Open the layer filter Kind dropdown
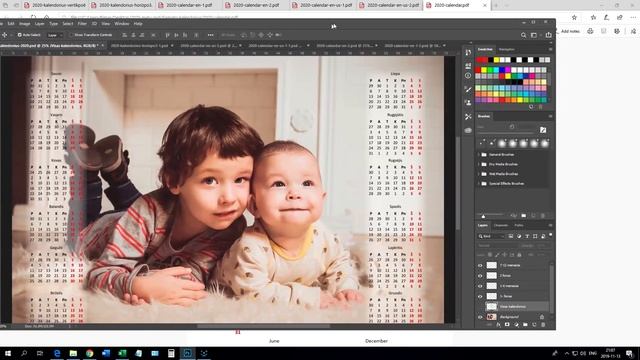 click(x=492, y=236)
